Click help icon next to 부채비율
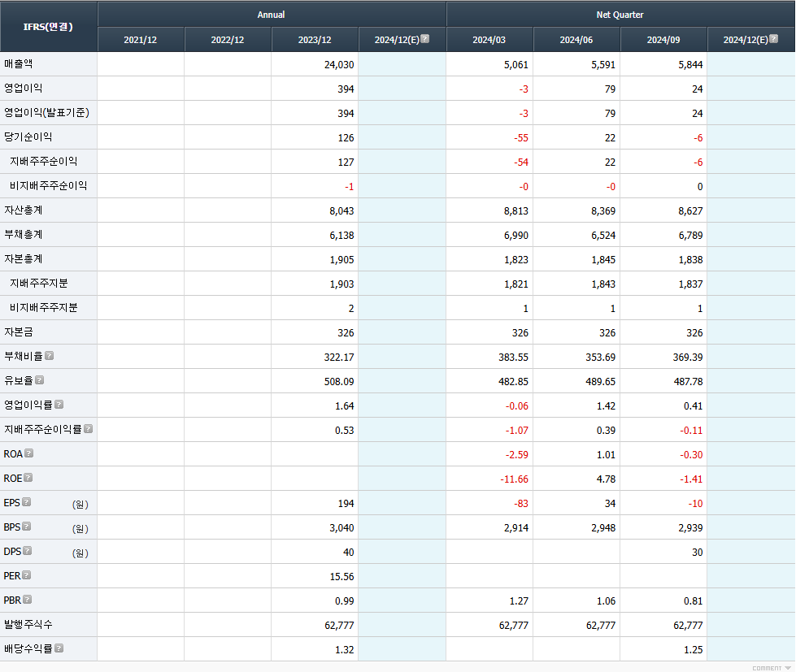The image size is (796, 672). 50,356
